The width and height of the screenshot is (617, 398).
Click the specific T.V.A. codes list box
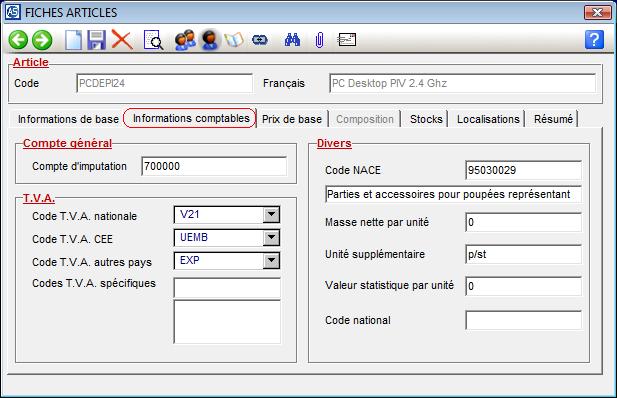click(x=227, y=322)
